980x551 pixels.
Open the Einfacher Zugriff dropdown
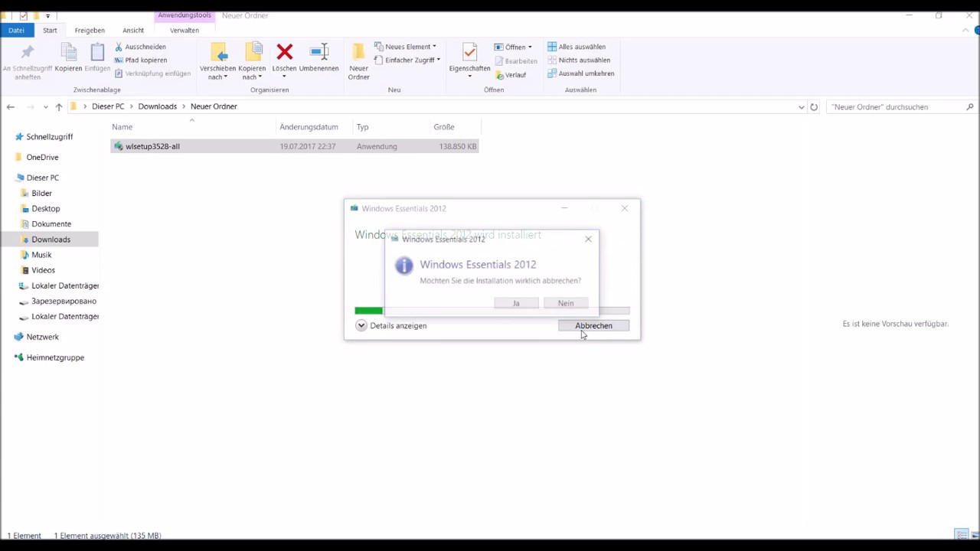coord(407,60)
